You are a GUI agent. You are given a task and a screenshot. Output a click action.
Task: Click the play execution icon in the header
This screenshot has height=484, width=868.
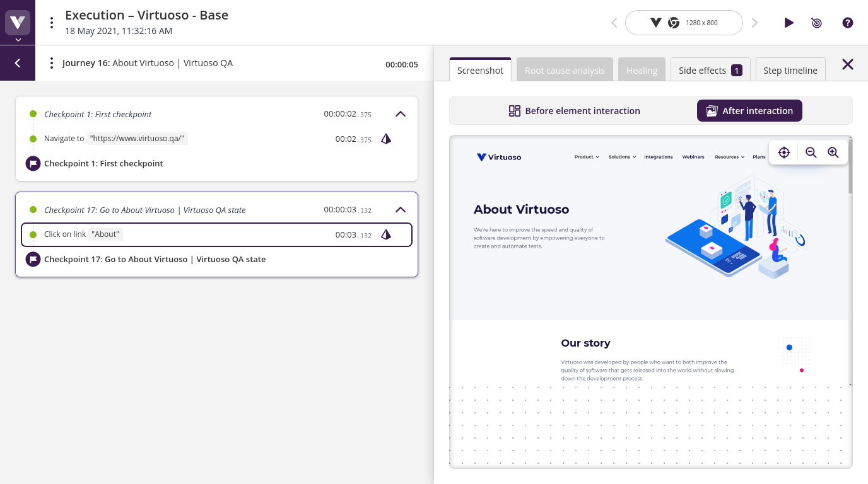pos(789,23)
